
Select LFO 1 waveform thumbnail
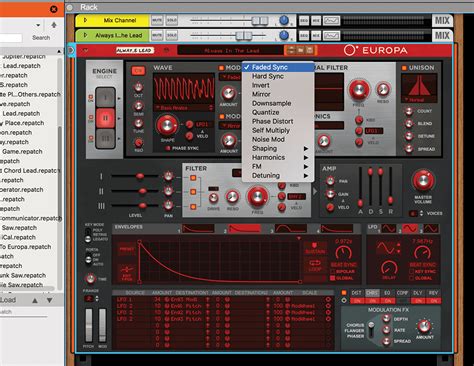click(x=389, y=228)
